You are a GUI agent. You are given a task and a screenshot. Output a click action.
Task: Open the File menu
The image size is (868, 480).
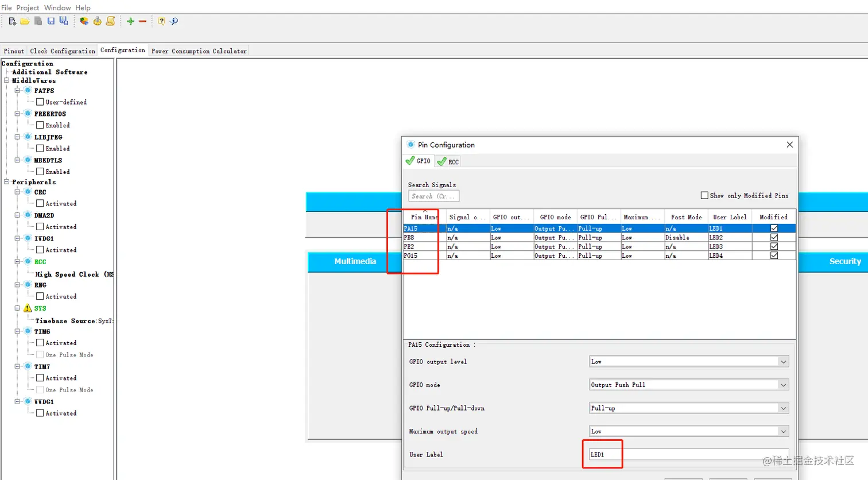click(6, 7)
